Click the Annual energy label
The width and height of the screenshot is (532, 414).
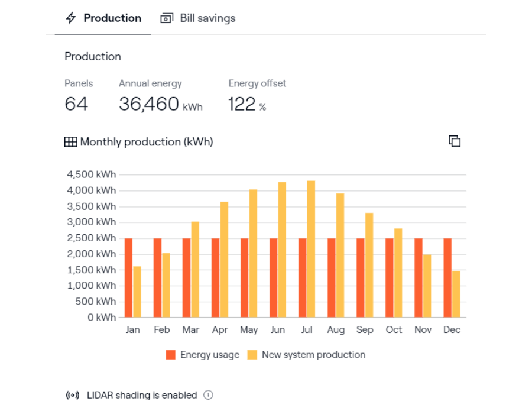pyautogui.click(x=150, y=83)
